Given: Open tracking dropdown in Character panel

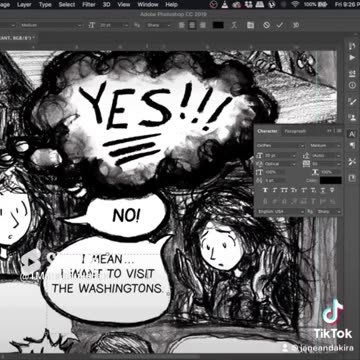Looking at the screenshot, I should [326, 164].
